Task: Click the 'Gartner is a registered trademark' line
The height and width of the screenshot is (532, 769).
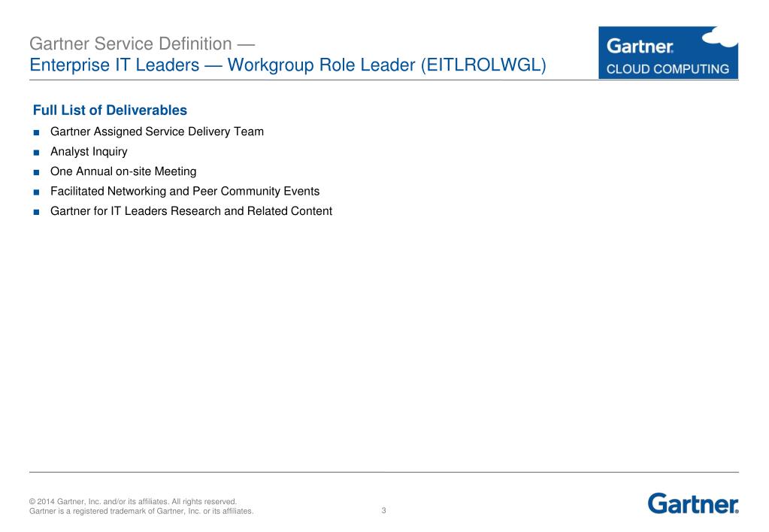Action: click(141, 511)
